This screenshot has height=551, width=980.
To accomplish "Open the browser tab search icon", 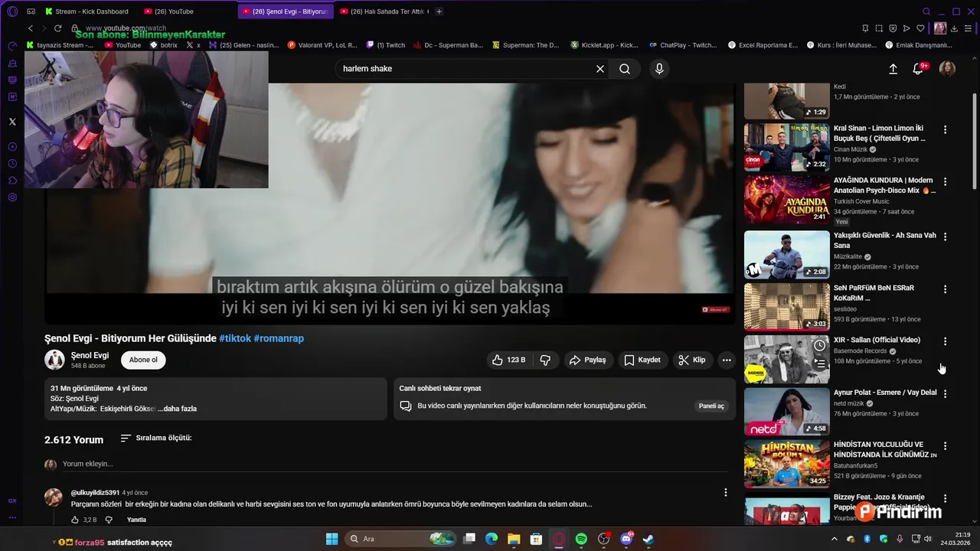I will point(926,11).
